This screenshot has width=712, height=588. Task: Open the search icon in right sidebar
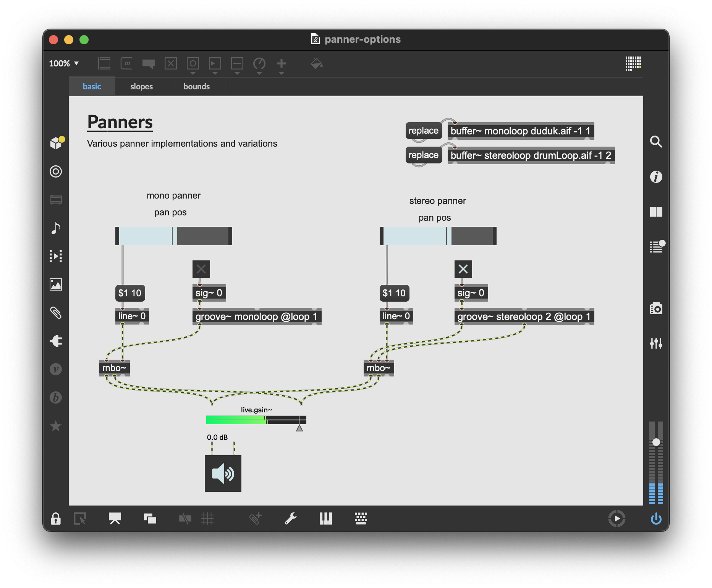pyautogui.click(x=656, y=142)
